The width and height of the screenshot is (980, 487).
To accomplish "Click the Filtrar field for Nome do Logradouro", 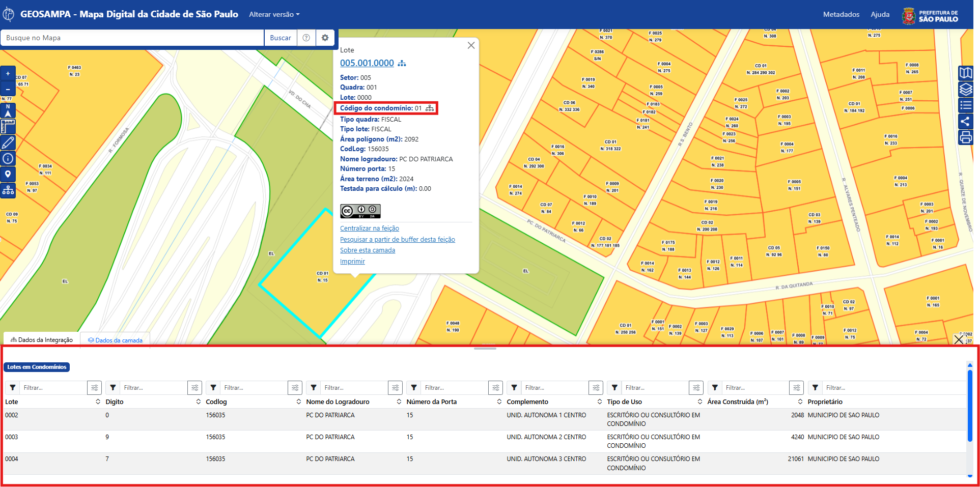I will pyautogui.click(x=354, y=388).
